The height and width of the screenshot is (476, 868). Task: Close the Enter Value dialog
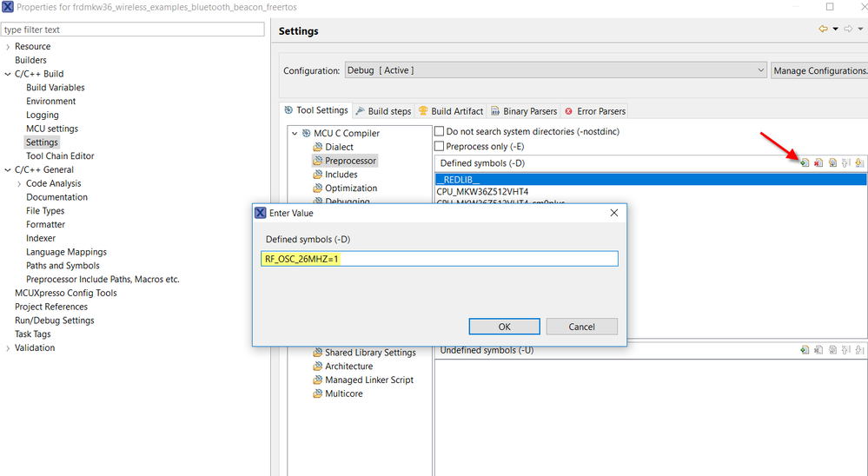613,213
